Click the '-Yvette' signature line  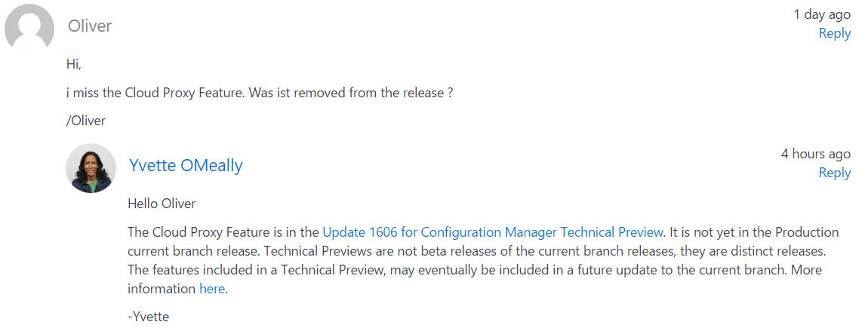148,317
